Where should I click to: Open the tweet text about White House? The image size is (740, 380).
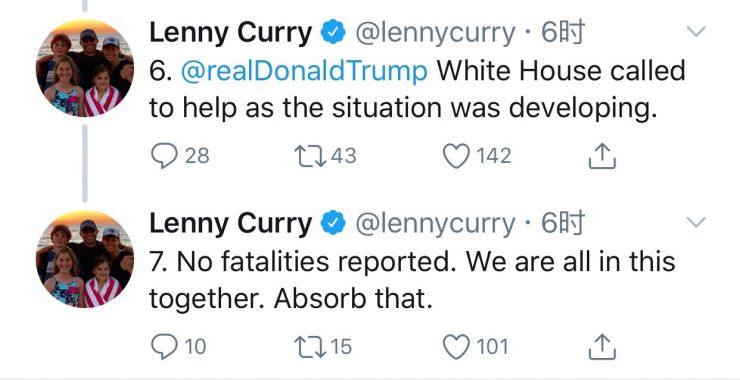coord(417,90)
